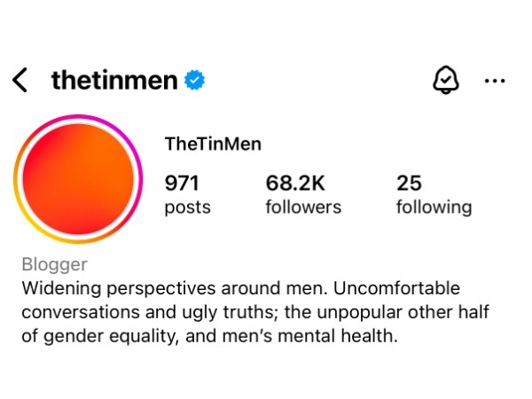Select the "gender equality" phrase in the bio
The width and height of the screenshot is (532, 399).
(110, 336)
